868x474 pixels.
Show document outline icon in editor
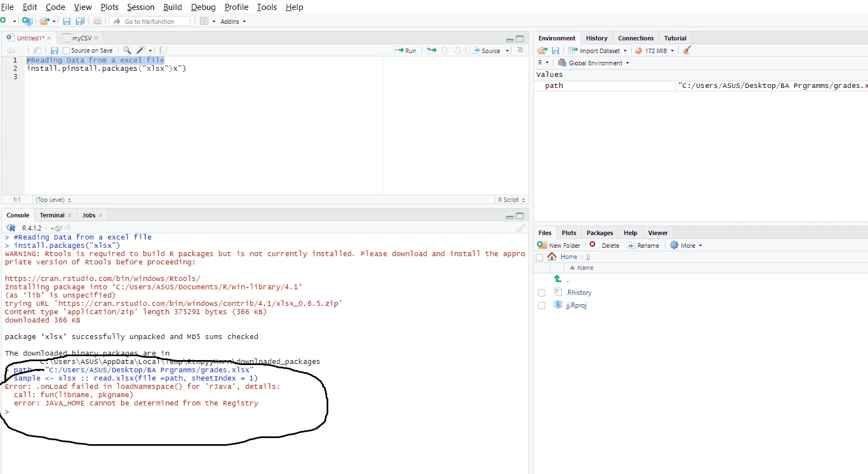(520, 50)
